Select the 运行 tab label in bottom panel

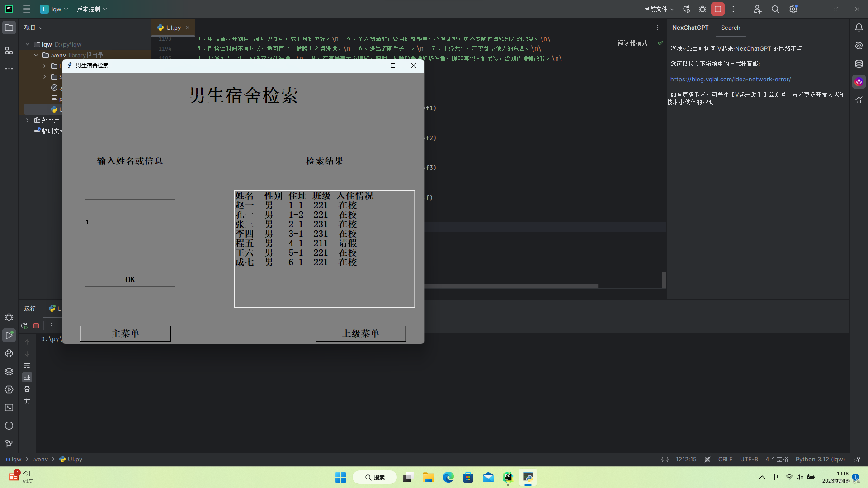(x=30, y=309)
